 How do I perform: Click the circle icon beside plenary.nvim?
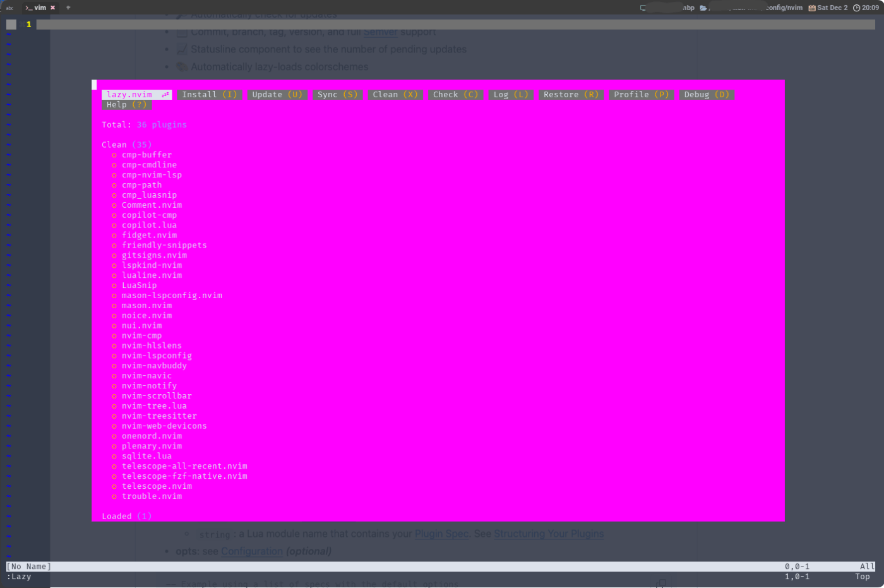click(x=114, y=447)
